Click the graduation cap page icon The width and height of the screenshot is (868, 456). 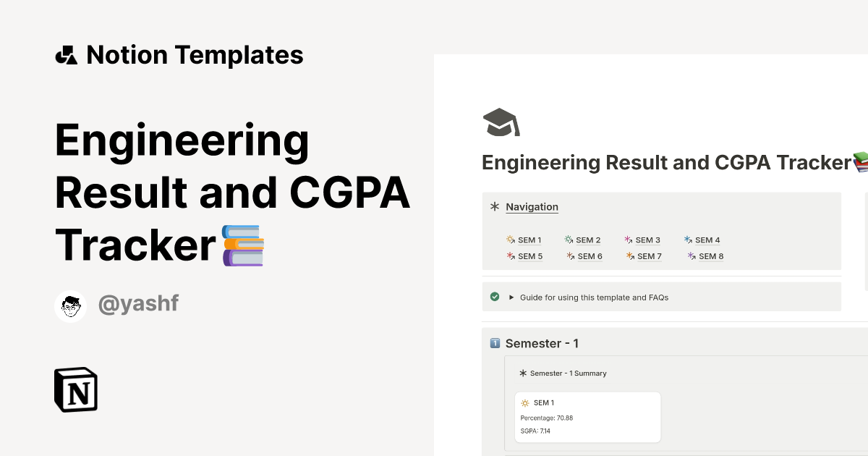coord(501,122)
